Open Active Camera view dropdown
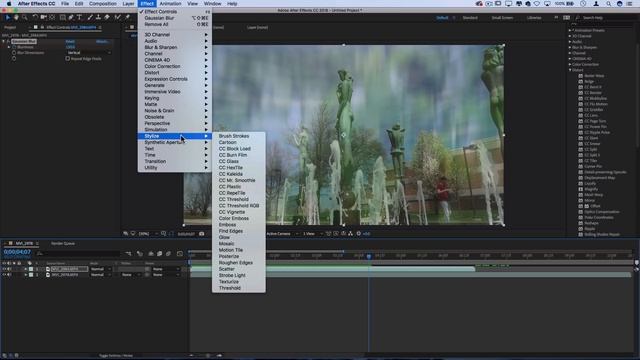 [x=282, y=234]
